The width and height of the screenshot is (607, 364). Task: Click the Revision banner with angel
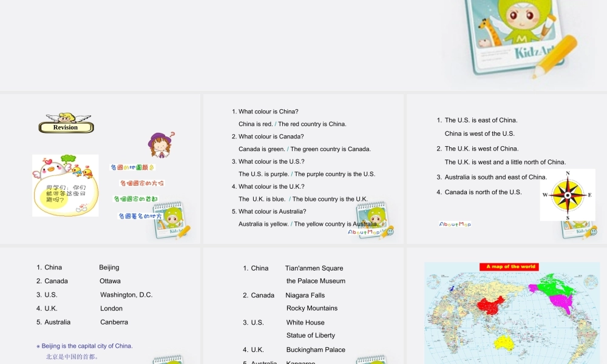click(66, 123)
